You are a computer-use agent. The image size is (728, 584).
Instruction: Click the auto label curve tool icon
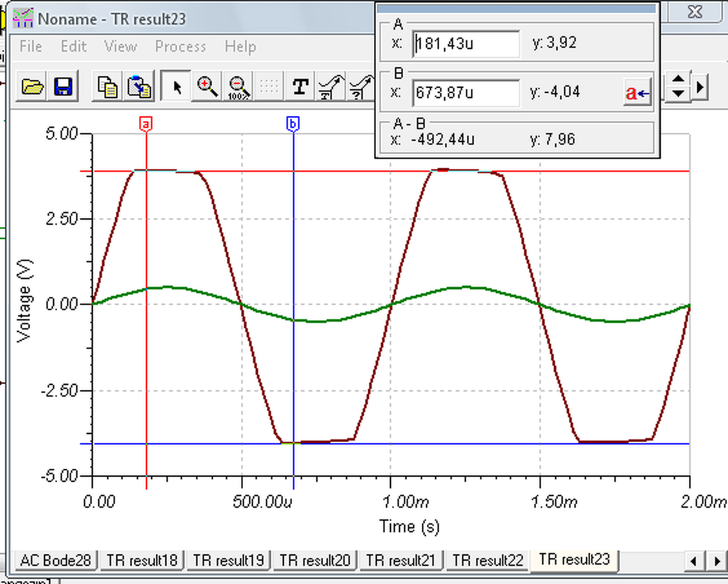tap(331, 87)
